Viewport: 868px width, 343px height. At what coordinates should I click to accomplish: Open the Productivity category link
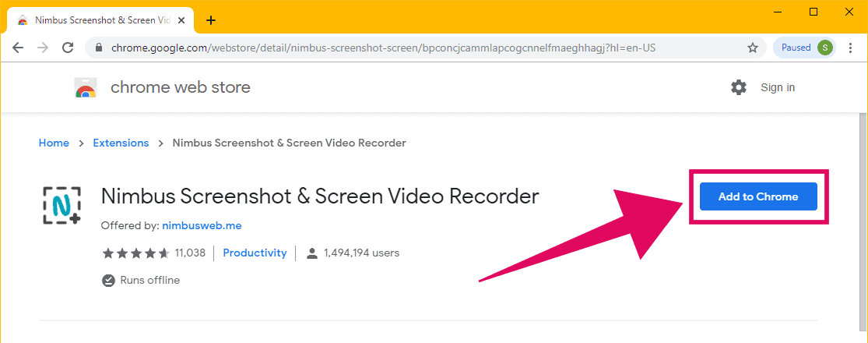255,253
